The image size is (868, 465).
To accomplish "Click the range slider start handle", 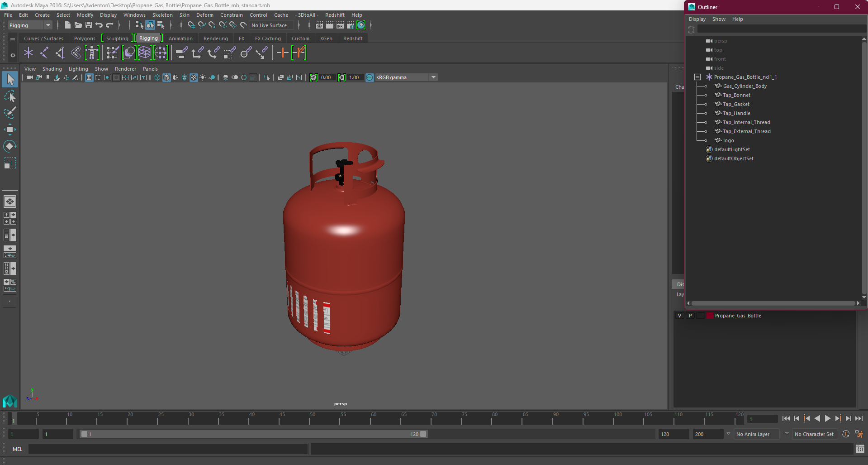I will (84, 434).
